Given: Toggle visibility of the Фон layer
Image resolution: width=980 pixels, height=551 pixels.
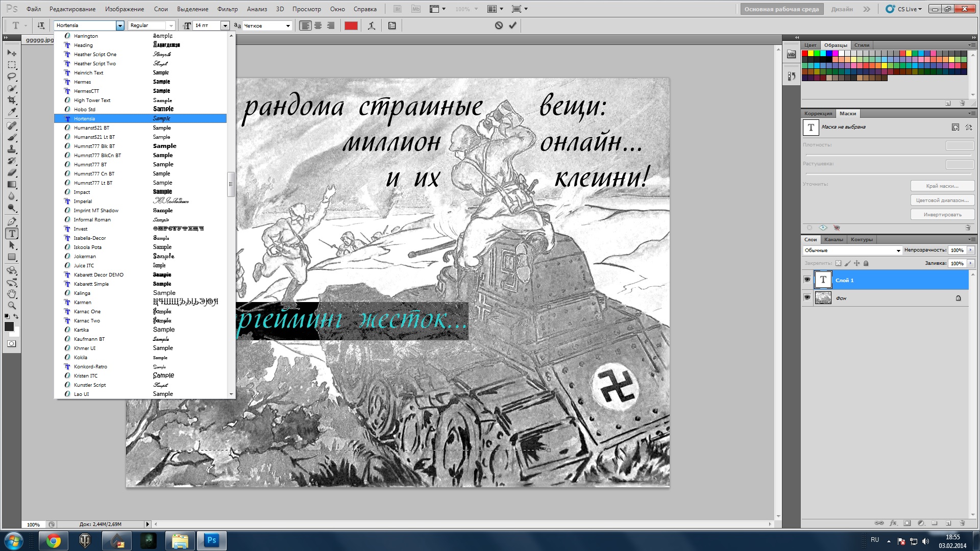Looking at the screenshot, I should [807, 297].
